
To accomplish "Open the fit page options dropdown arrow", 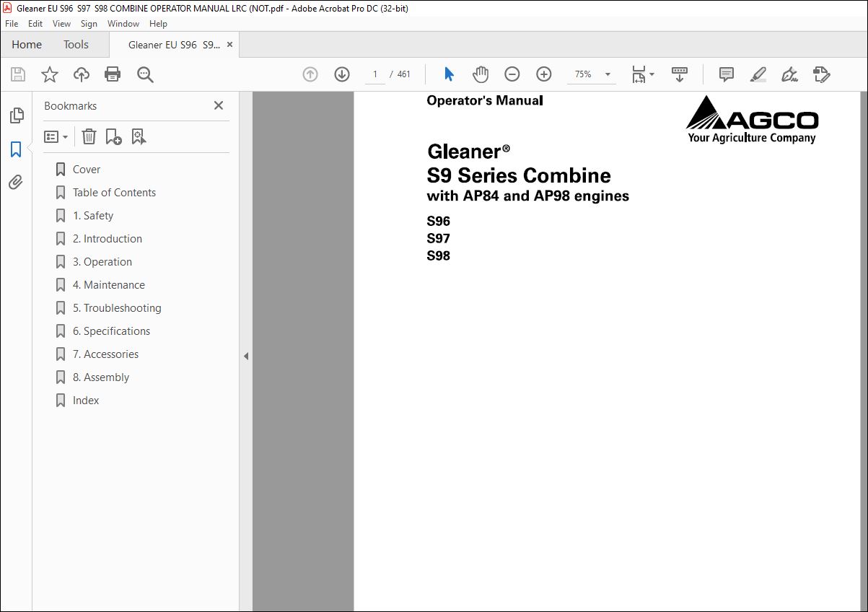I will (x=652, y=74).
